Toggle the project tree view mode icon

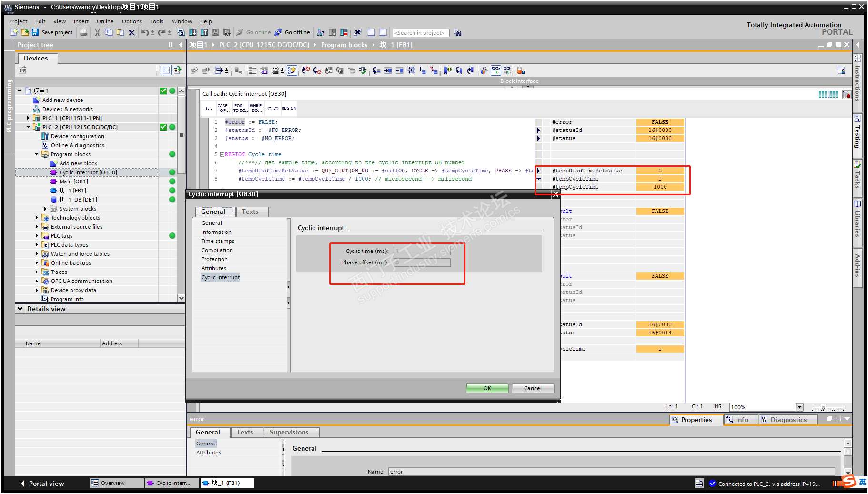click(166, 70)
